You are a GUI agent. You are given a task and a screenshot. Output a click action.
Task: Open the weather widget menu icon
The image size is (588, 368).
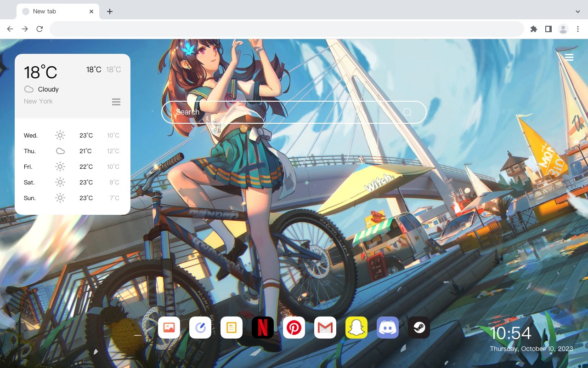tap(116, 102)
